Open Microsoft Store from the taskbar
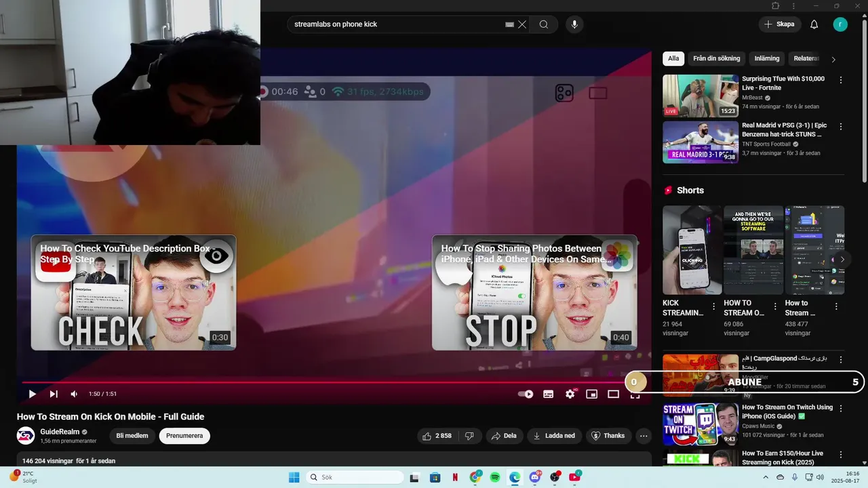This screenshot has width=868, height=488. click(x=435, y=477)
